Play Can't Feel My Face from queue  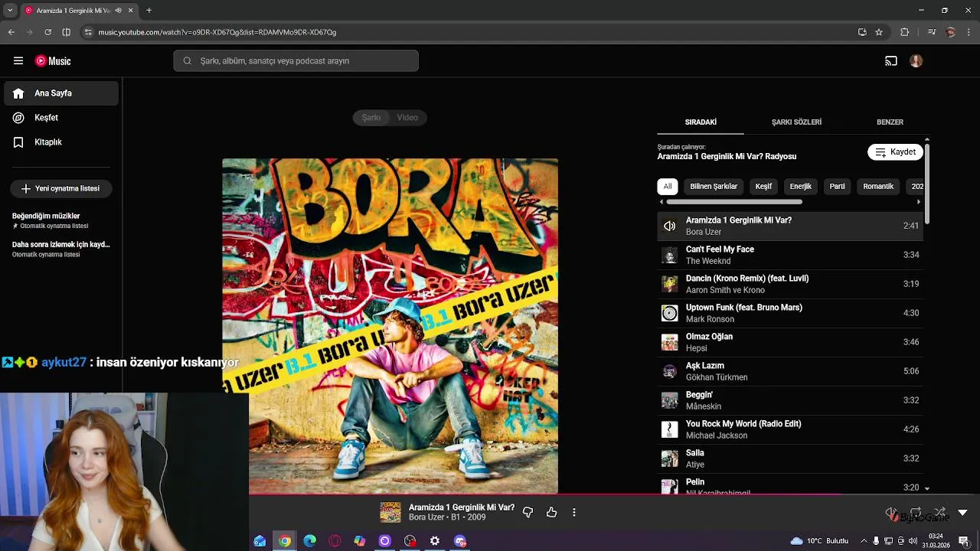790,255
